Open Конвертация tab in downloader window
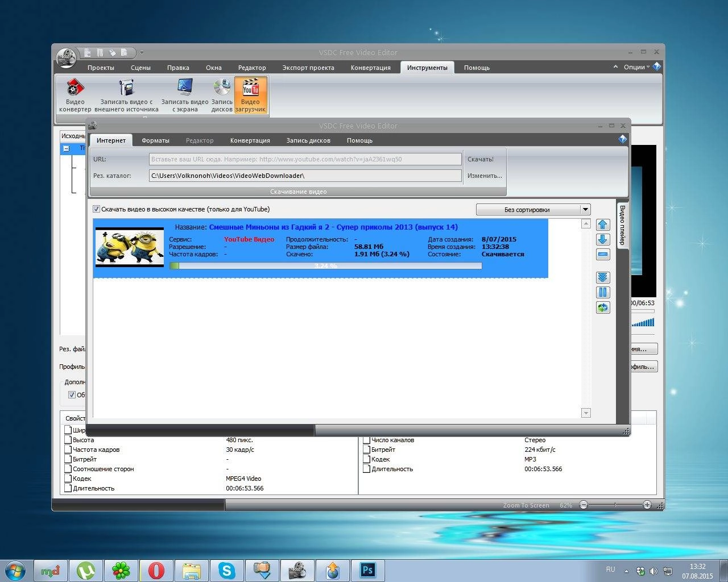 pyautogui.click(x=250, y=140)
